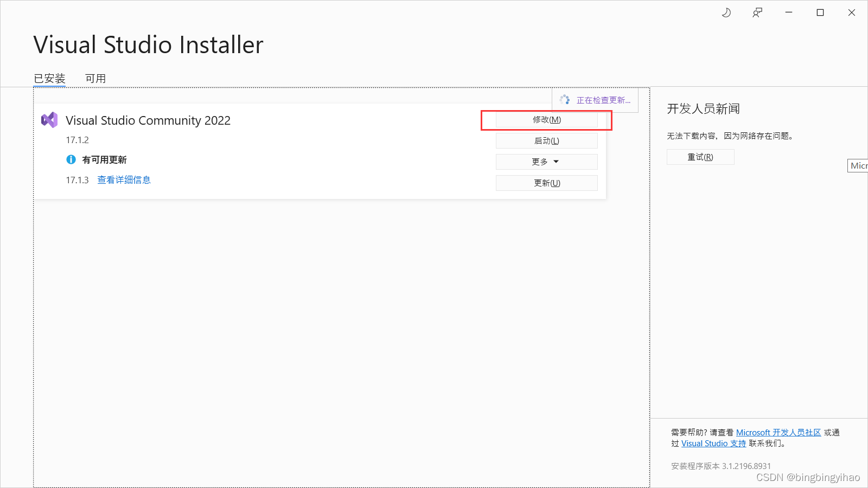Click the Visual Studio Installer heading
This screenshot has height=488, width=868.
coord(148,45)
